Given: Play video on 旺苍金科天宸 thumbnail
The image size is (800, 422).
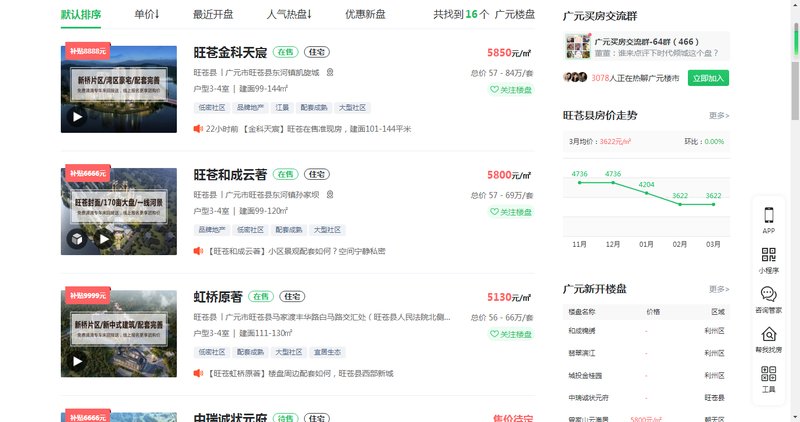Looking at the screenshot, I should pyautogui.click(x=77, y=117).
